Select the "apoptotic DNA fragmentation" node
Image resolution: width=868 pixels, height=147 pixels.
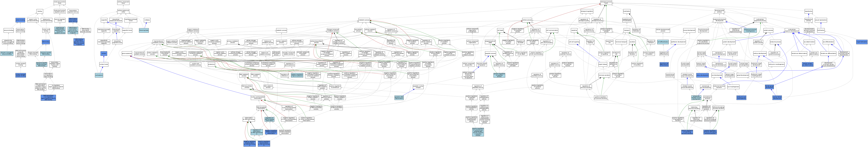(399, 98)
